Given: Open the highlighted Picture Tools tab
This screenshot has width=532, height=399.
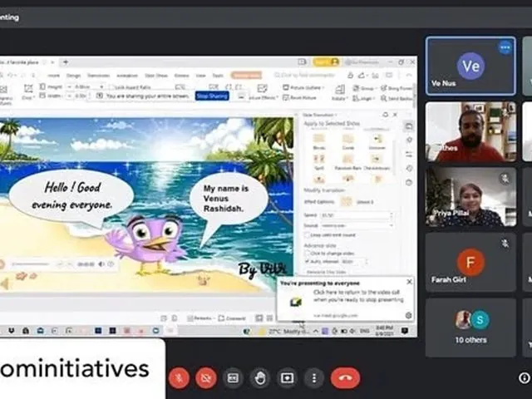Looking at the screenshot, I should (x=246, y=76).
